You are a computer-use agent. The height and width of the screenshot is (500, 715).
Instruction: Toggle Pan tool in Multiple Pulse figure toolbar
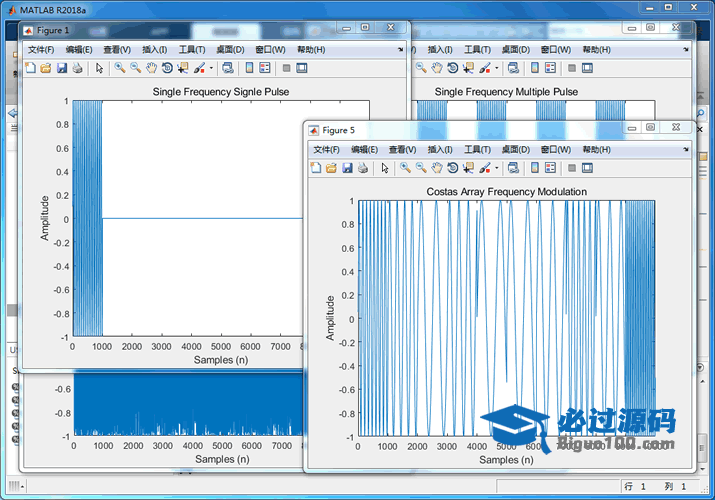pyautogui.click(x=437, y=68)
